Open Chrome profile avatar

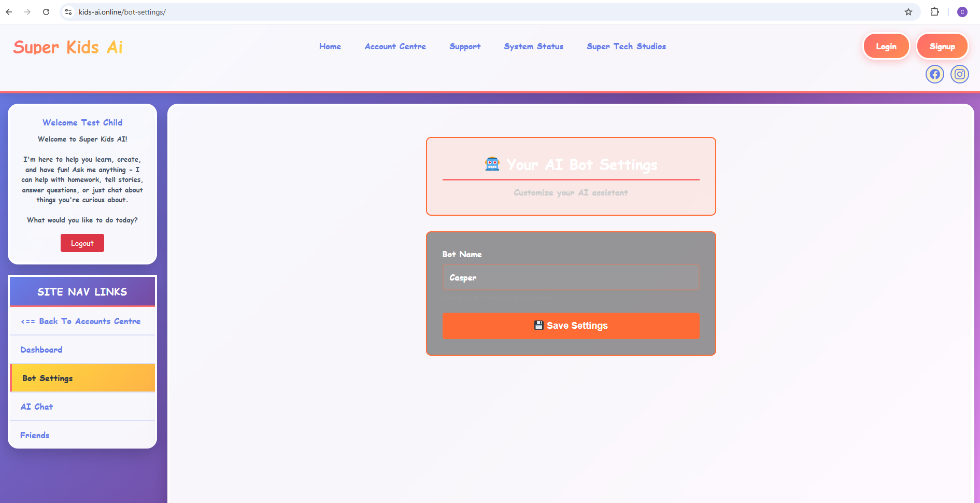coord(962,12)
